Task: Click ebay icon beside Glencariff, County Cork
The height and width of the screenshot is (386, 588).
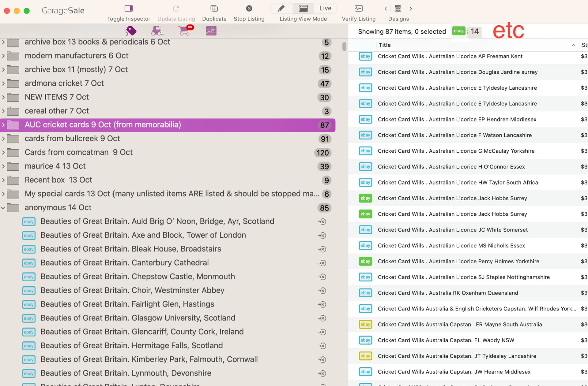Action: (x=29, y=332)
